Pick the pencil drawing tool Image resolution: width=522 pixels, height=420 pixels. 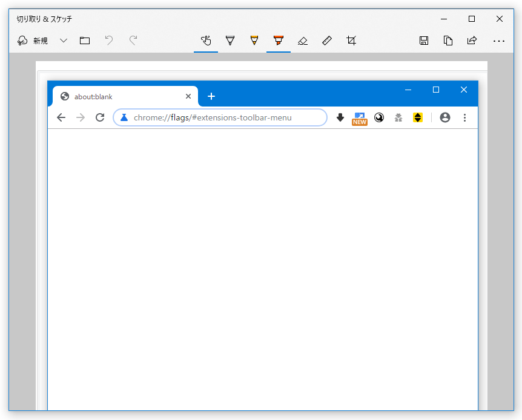[254, 41]
